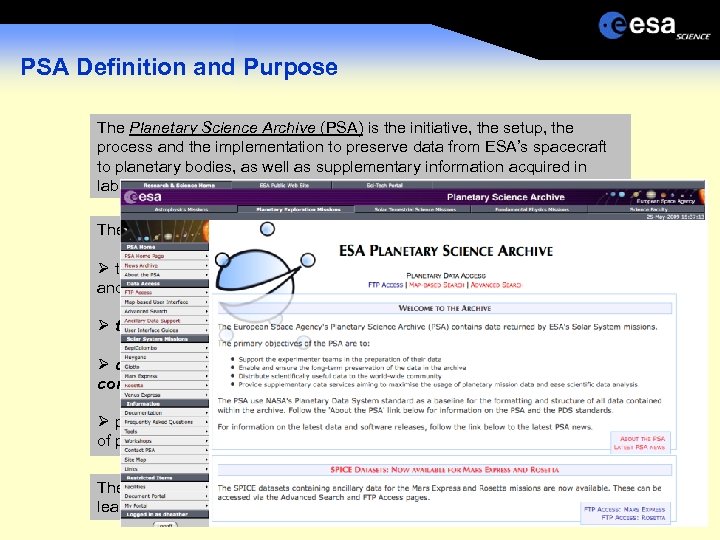This screenshot has height=540, width=720.
Task: Click the PSA Home section header
Action: (x=165, y=247)
